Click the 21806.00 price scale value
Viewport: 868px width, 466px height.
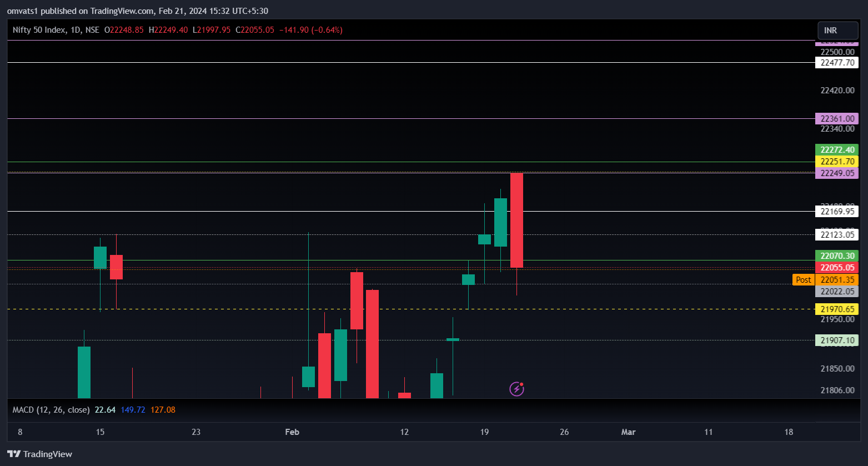pyautogui.click(x=837, y=390)
